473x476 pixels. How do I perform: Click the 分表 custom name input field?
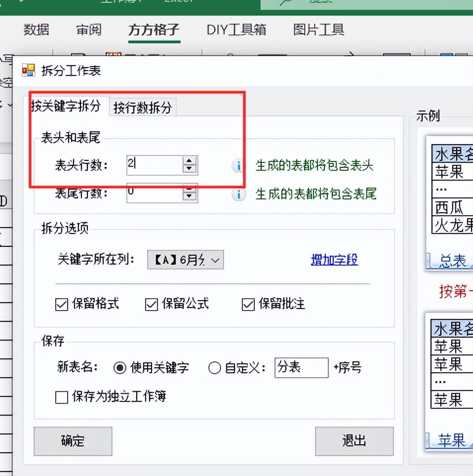click(301, 367)
